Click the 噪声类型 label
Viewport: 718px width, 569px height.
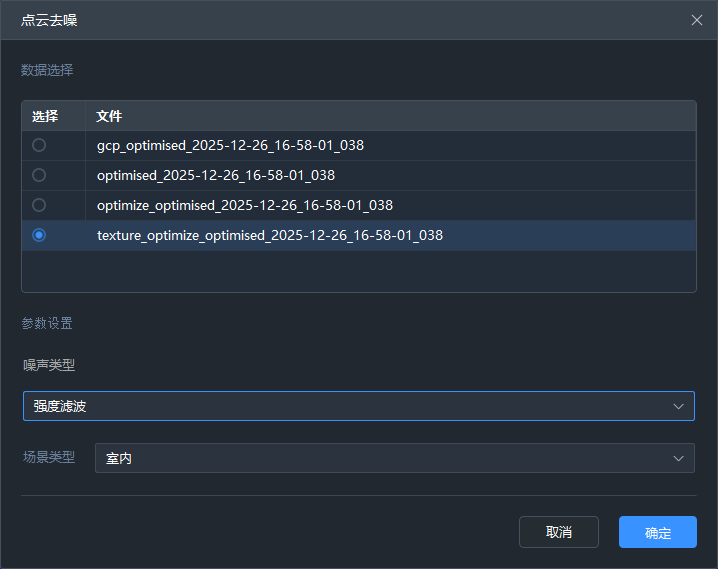pyautogui.click(x=49, y=365)
